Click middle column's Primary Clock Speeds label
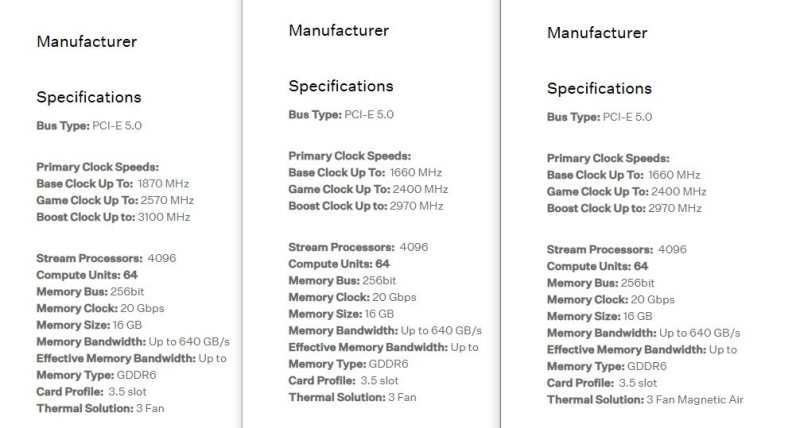Screen dimensions: 800x428 tap(349, 156)
